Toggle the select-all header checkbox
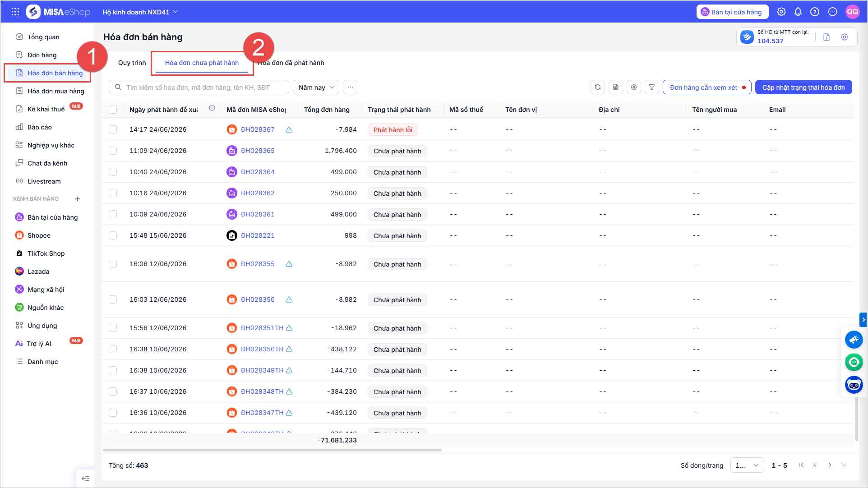868x488 pixels. click(113, 110)
